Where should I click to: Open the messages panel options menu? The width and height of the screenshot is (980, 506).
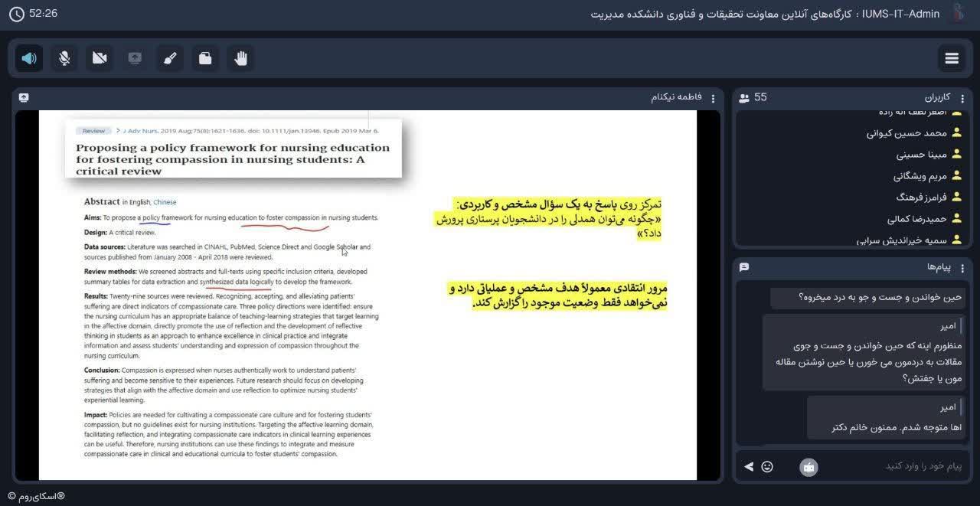pos(962,268)
